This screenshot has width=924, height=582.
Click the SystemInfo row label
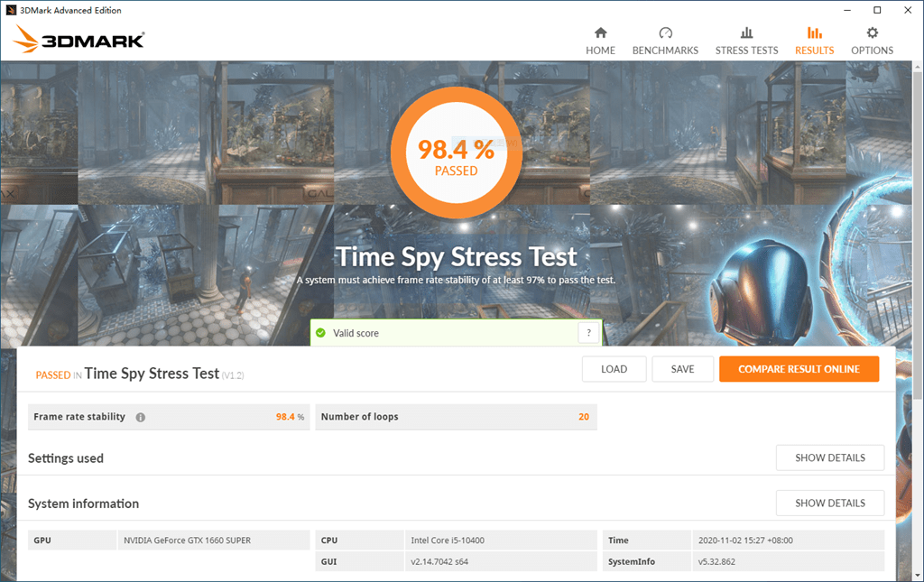click(x=631, y=561)
